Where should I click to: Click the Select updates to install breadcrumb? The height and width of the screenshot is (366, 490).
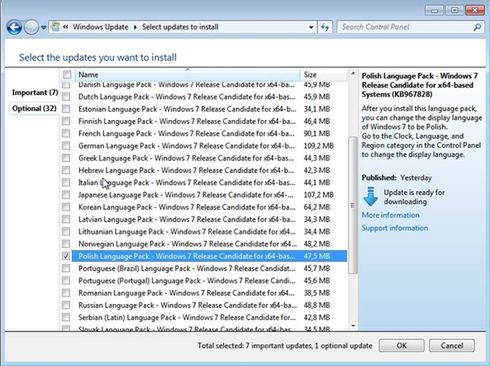click(180, 27)
